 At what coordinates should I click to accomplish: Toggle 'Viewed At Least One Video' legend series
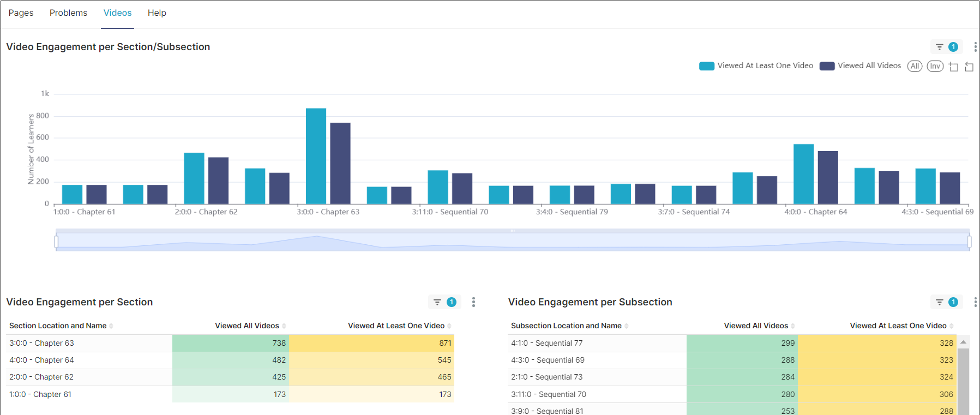coord(756,66)
